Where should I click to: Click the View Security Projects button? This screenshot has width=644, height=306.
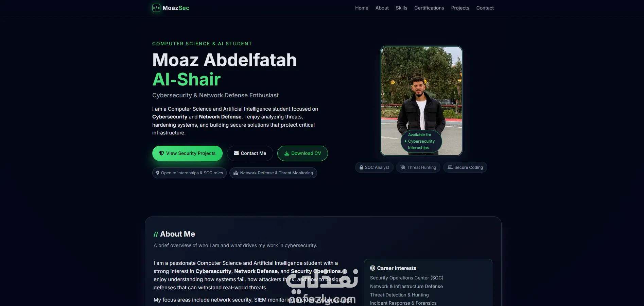[x=187, y=153]
